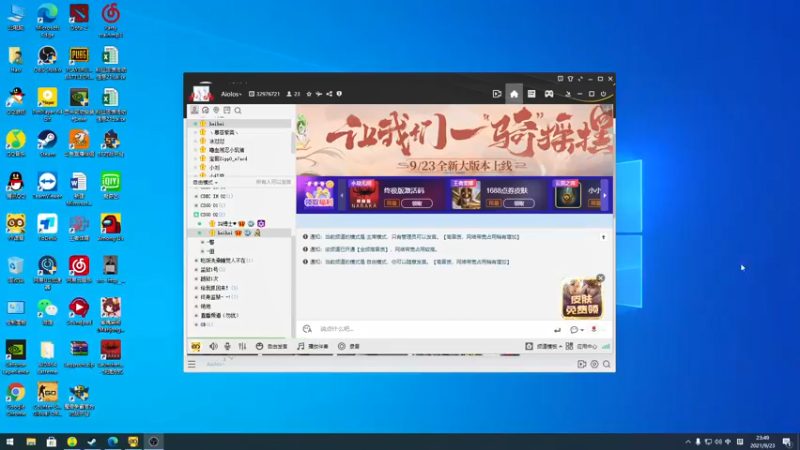
Task: Open the Windows Start menu
Action: [10, 442]
